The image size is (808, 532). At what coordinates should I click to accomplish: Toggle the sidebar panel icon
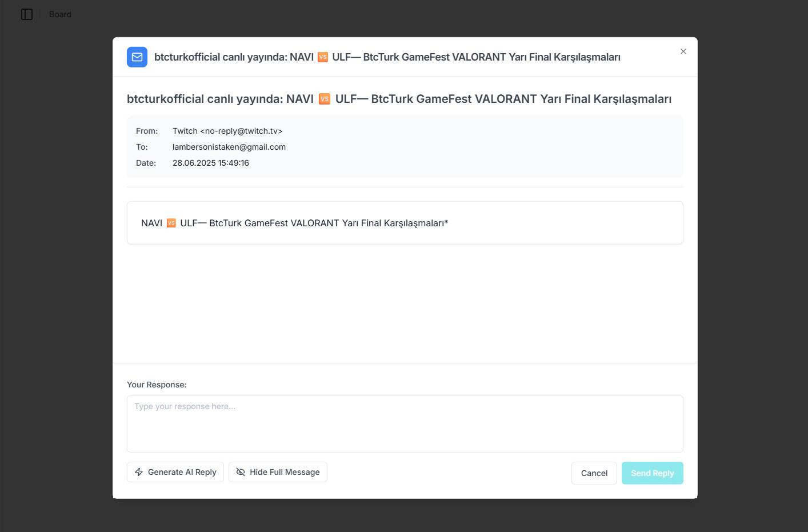[x=27, y=14]
